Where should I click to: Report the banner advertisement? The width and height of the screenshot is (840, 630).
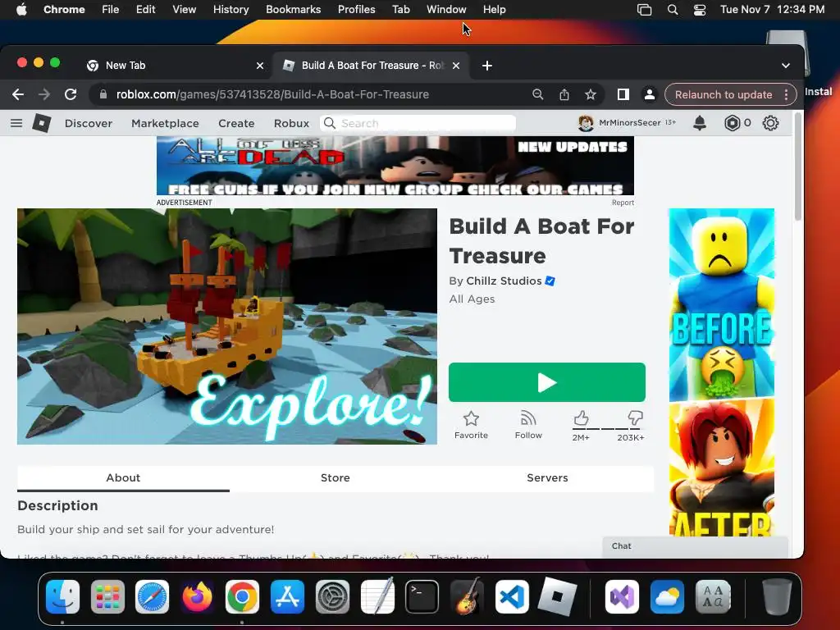click(623, 203)
